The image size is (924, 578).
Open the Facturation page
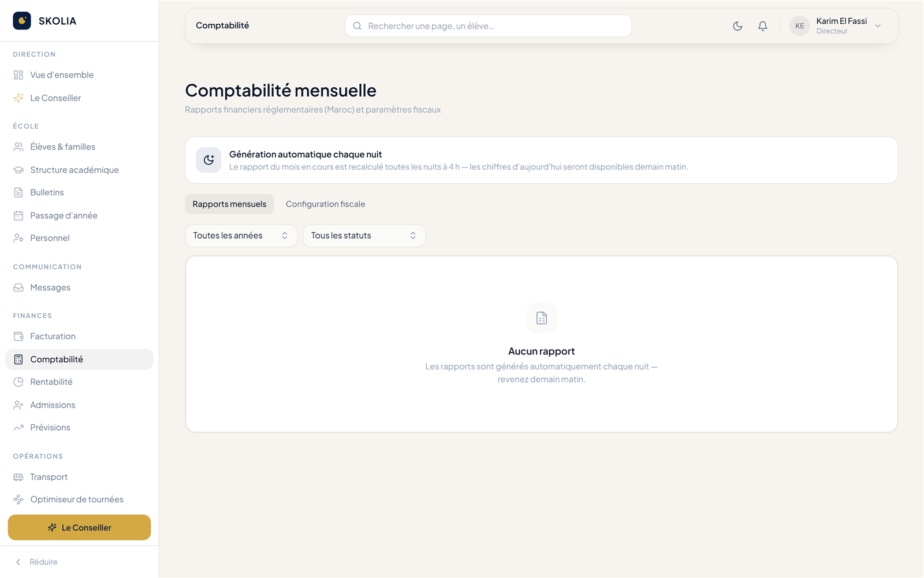click(79, 336)
